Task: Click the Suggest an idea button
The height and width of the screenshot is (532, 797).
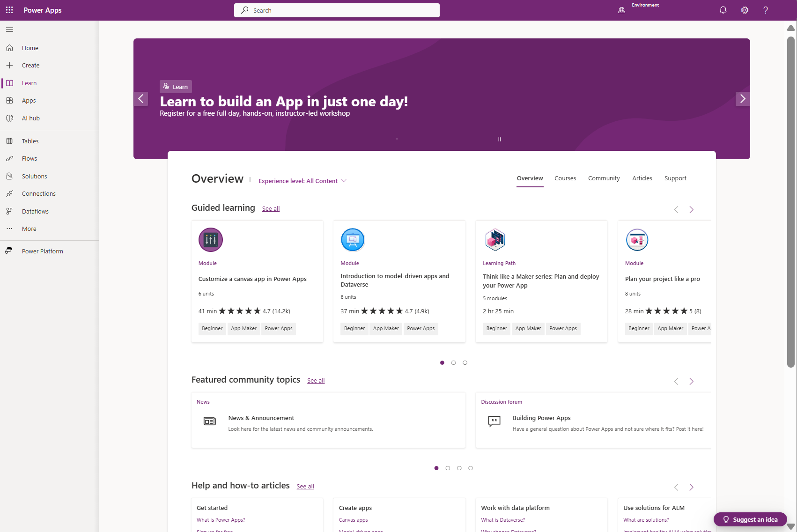Action: [750, 519]
